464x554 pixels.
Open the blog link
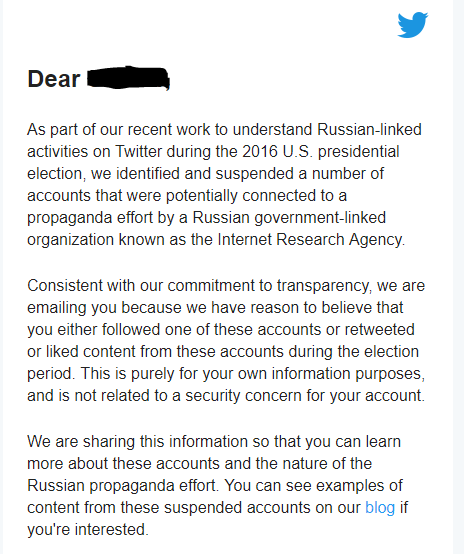[x=380, y=507]
